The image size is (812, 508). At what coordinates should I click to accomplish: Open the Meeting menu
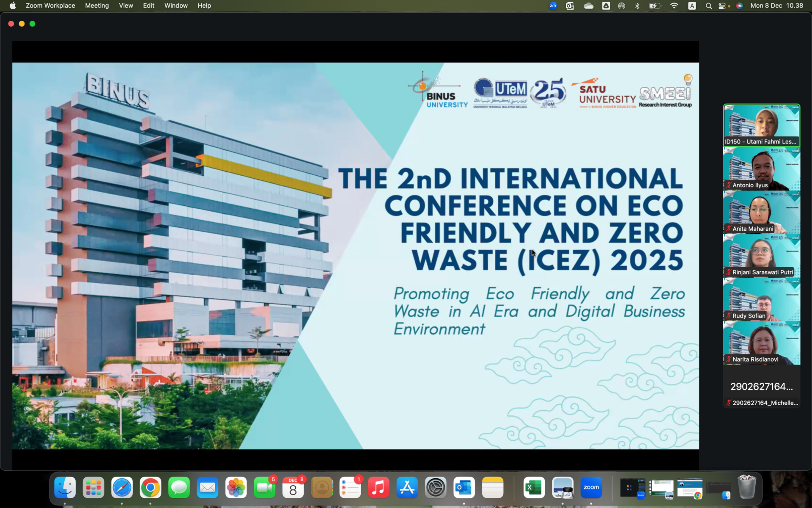click(97, 6)
